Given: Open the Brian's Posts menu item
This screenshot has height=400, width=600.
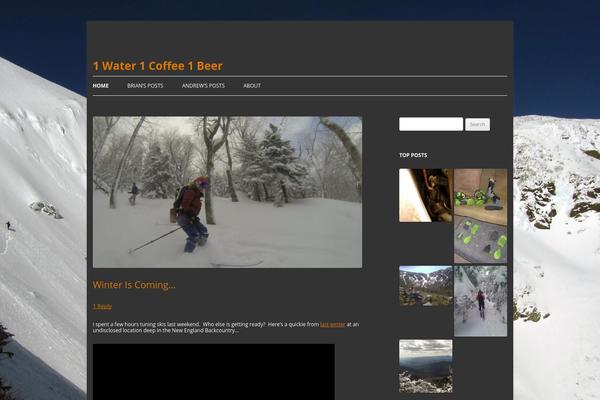Looking at the screenshot, I should pos(145,86).
